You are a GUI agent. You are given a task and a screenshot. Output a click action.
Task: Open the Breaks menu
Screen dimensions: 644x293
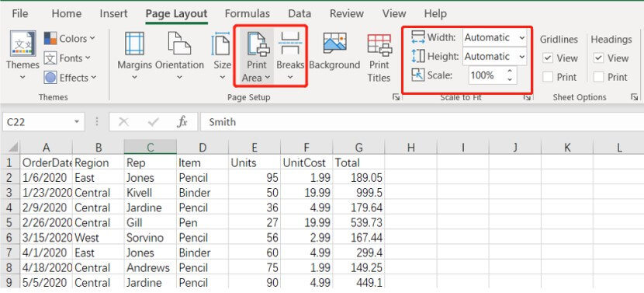click(x=290, y=55)
